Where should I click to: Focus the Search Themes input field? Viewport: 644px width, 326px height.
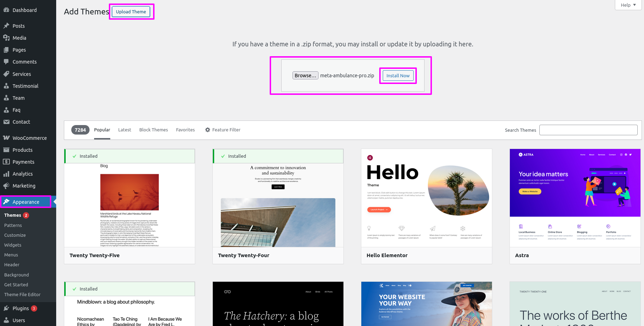pos(589,130)
